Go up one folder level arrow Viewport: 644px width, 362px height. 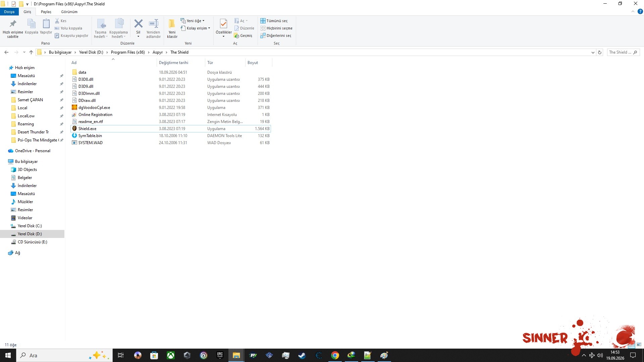point(31,52)
